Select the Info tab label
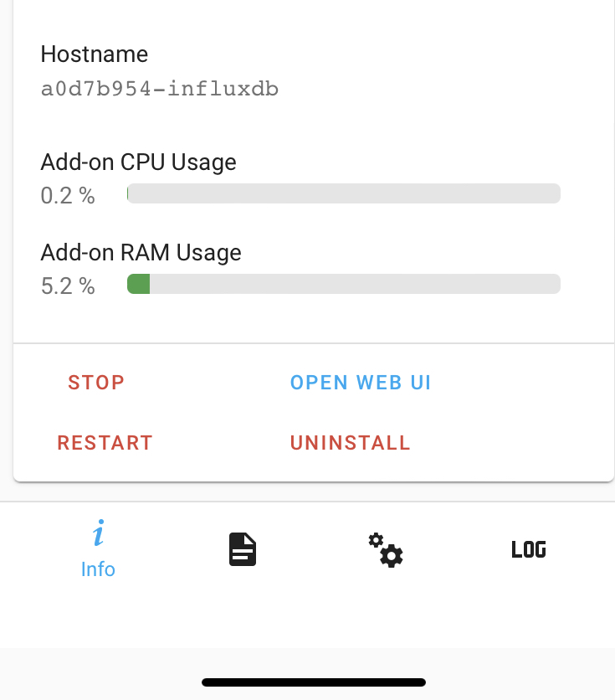 [x=98, y=569]
